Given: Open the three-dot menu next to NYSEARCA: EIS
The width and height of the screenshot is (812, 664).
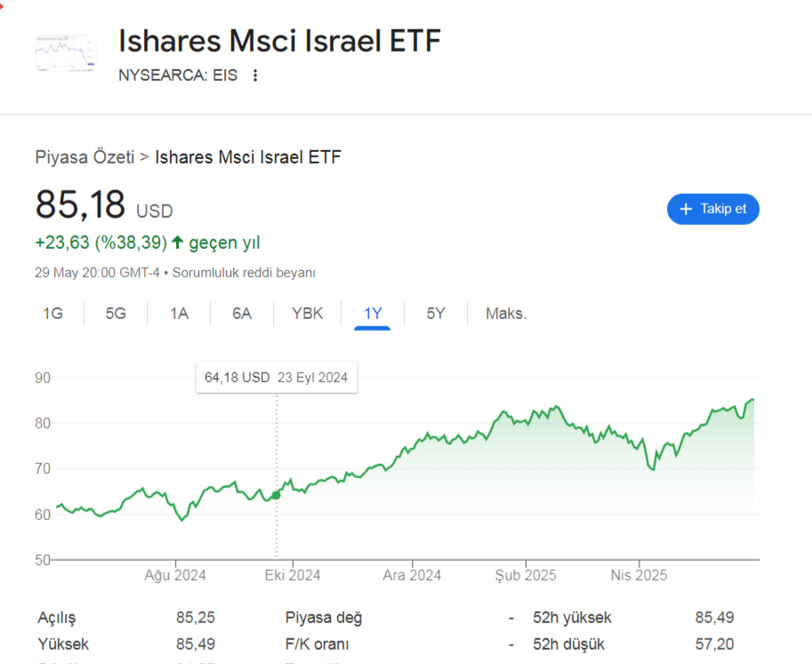Looking at the screenshot, I should (254, 76).
